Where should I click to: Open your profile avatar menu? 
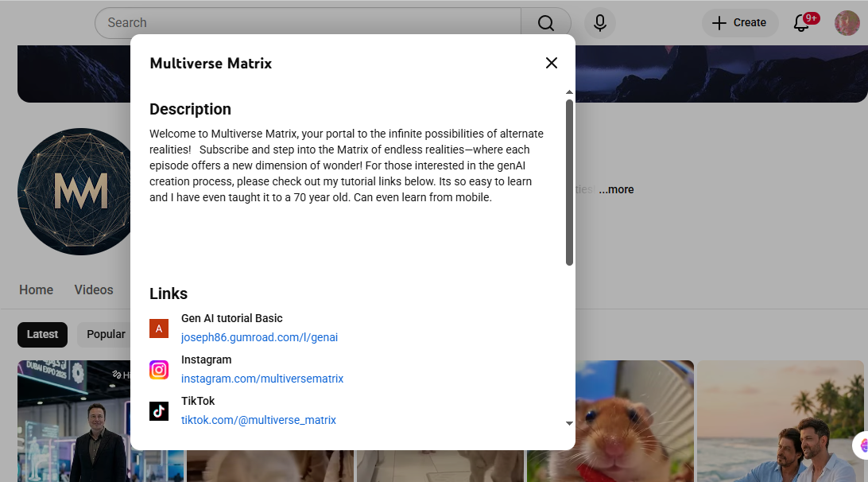pos(847,22)
